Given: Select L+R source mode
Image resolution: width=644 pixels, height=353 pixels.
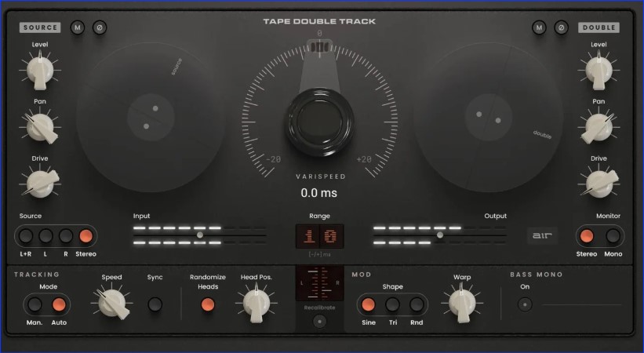Looking at the screenshot, I should click(x=26, y=236).
